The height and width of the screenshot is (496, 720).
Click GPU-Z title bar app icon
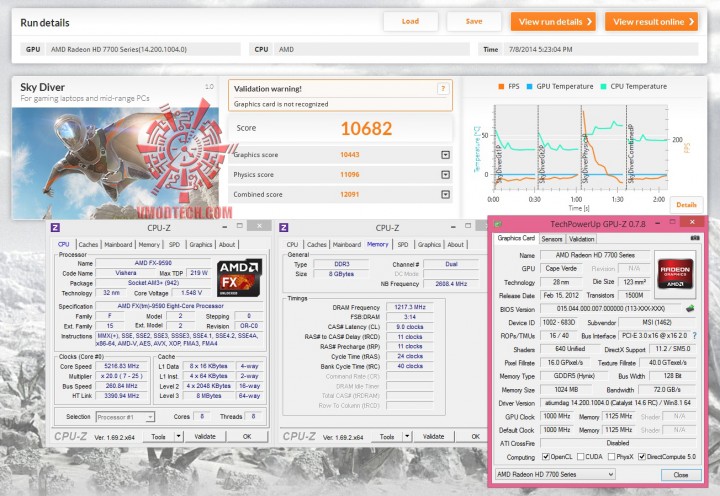pyautogui.click(x=498, y=224)
